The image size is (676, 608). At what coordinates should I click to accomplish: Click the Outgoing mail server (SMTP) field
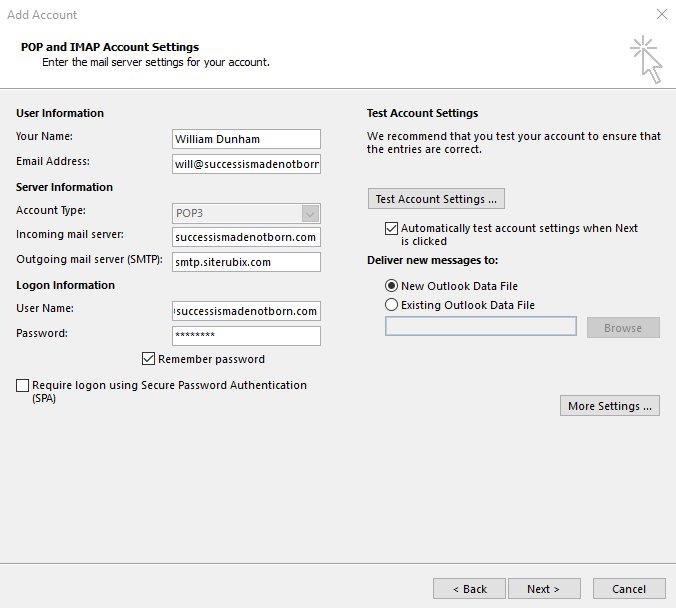pos(246,262)
